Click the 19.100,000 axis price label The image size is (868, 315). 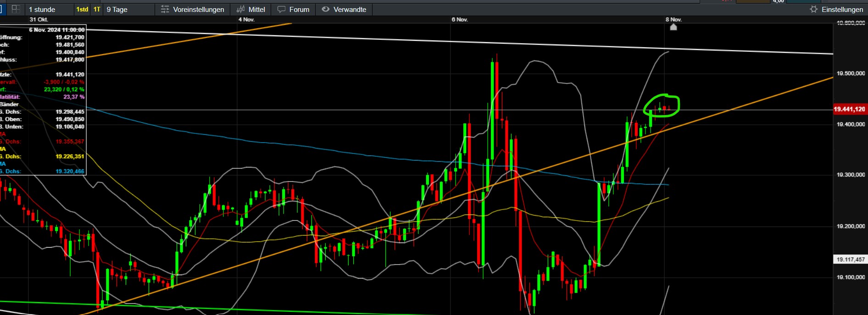(x=851, y=277)
